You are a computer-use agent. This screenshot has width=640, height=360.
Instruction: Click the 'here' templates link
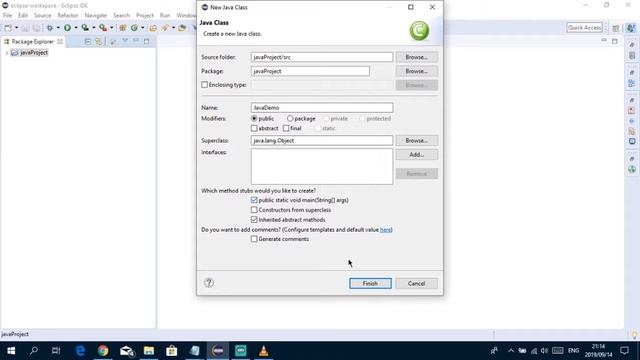tap(385, 230)
